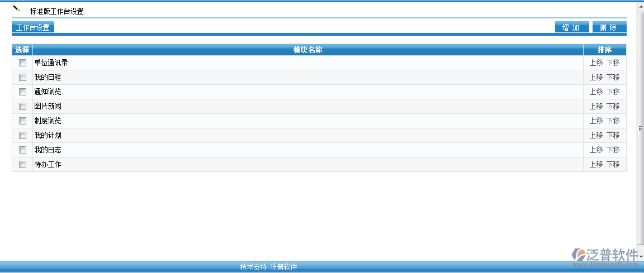
Task: Select the 图片新闻 module name
Action: click(48, 106)
